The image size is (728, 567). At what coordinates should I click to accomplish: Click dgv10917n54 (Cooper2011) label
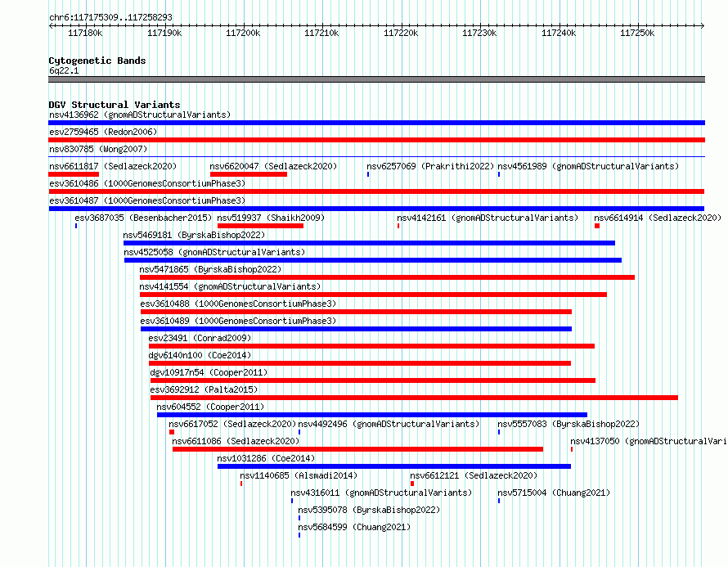(x=209, y=372)
